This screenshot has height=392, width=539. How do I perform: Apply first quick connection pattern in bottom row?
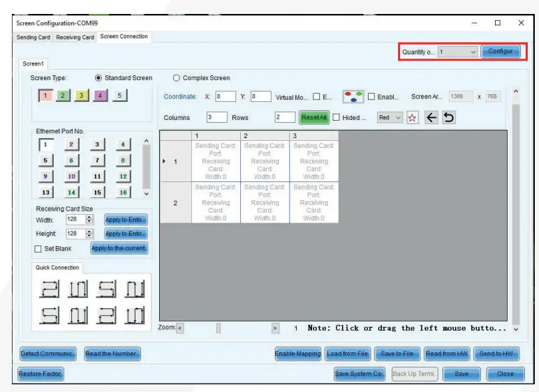[50, 315]
